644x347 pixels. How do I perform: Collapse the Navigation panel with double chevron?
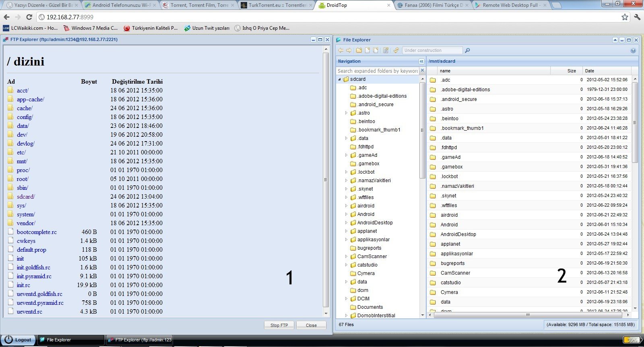421,61
